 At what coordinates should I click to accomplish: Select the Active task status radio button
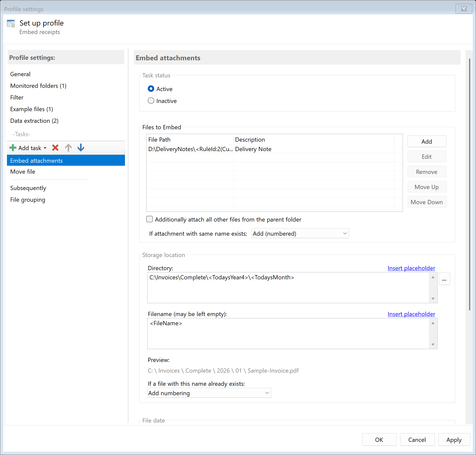(151, 89)
